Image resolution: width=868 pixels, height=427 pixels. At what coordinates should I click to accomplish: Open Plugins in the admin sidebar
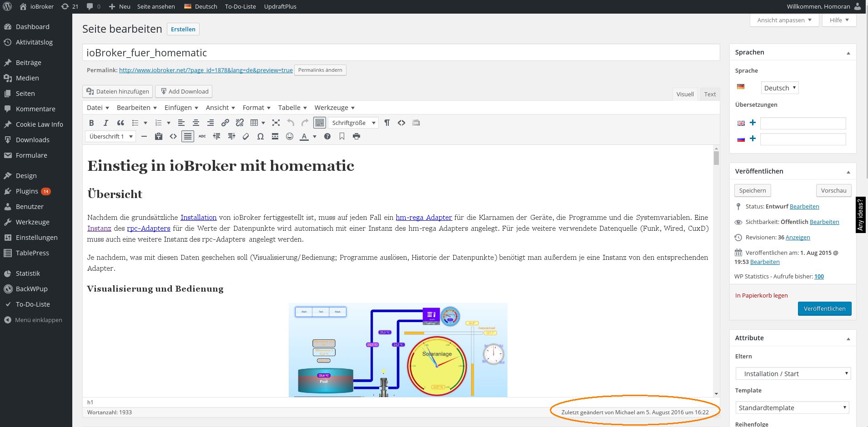click(x=27, y=191)
